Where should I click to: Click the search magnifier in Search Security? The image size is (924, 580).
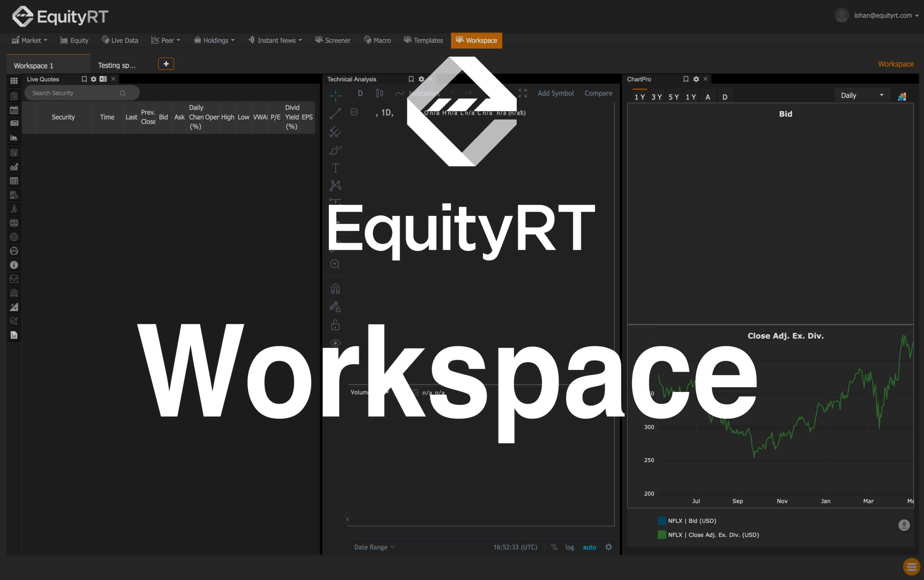tap(123, 93)
